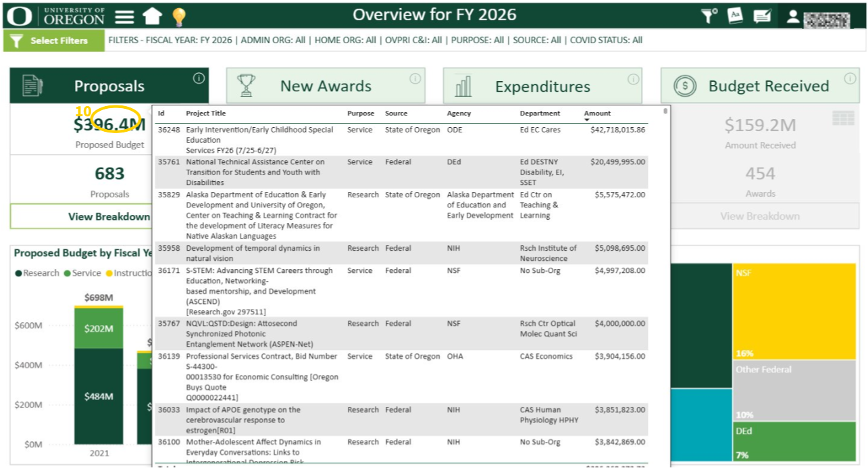Click the light bulb tips icon

[178, 17]
